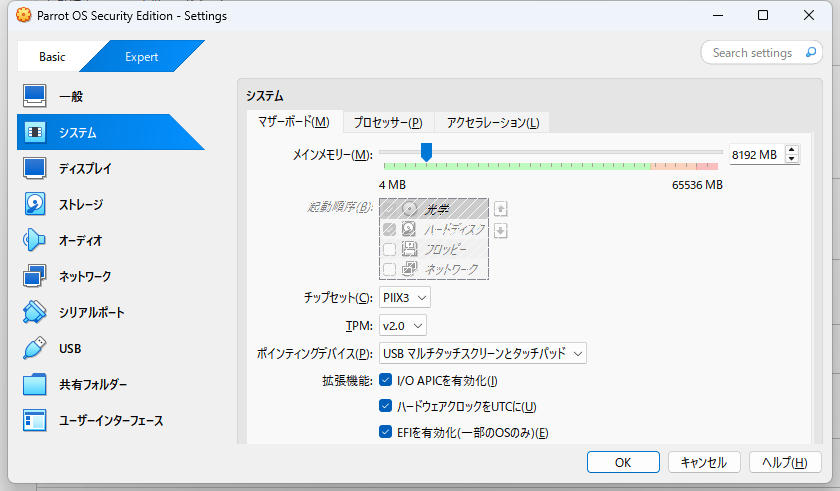The image size is (840, 491).
Task: Open the 共有フォルダー settings category
Action: tap(93, 384)
